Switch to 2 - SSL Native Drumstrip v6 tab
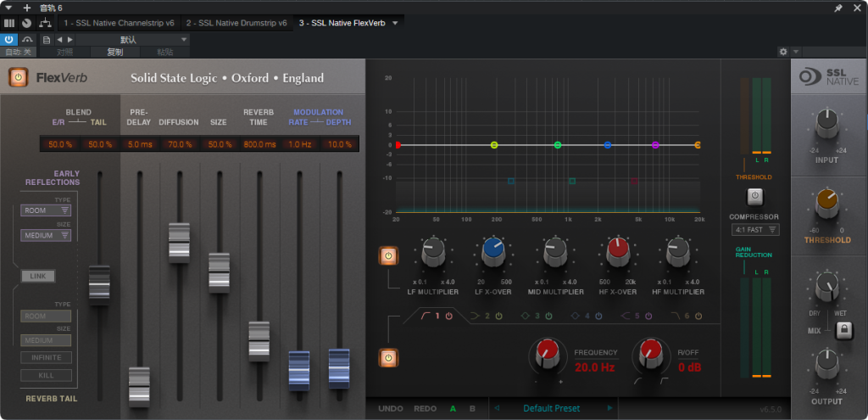868x420 pixels. click(x=236, y=23)
